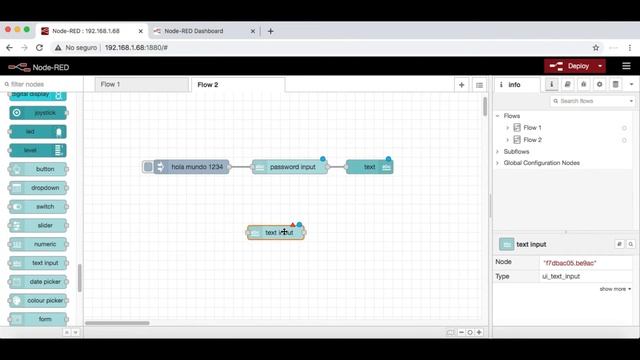Open the configuration nodes gear icon
The image size is (640, 360).
(599, 84)
